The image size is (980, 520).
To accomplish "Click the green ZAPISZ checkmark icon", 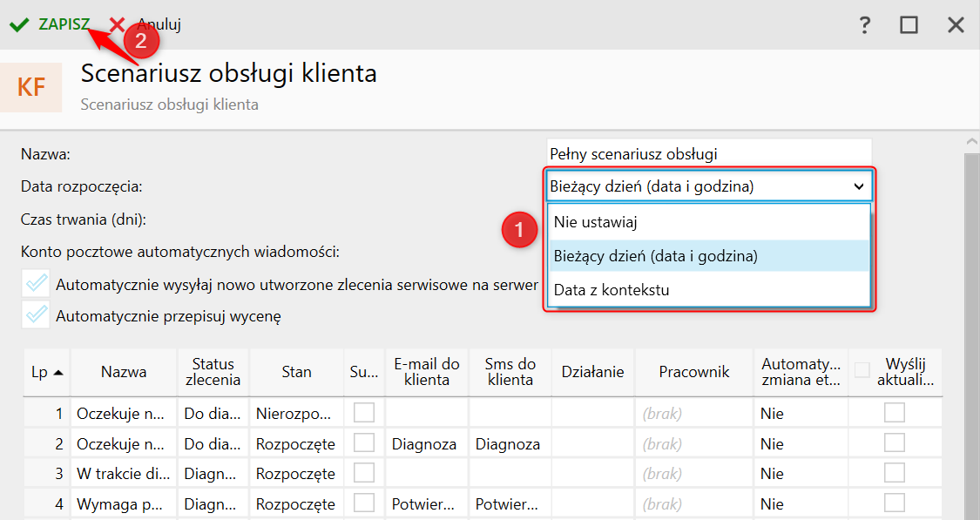I will [19, 24].
